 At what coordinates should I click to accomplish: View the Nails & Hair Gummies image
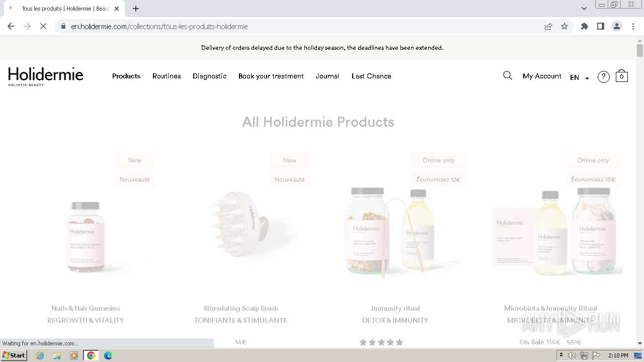coord(86,237)
